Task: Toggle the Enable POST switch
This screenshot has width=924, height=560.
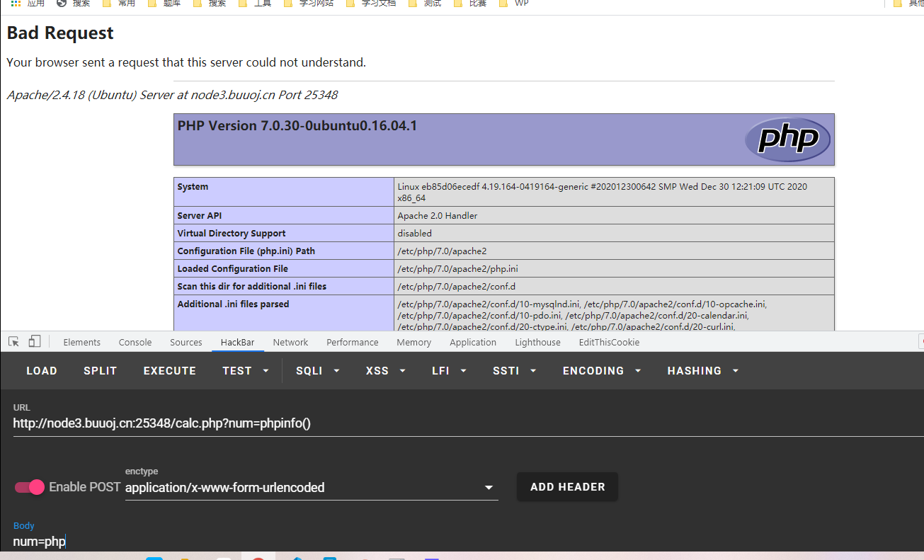Action: pos(30,487)
